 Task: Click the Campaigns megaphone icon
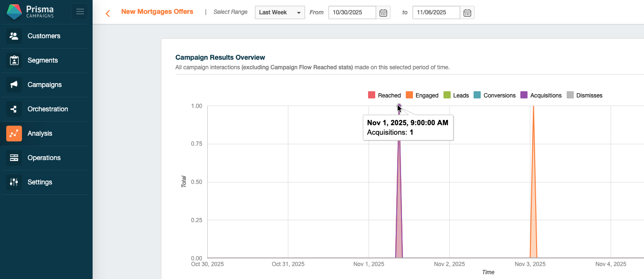point(14,85)
